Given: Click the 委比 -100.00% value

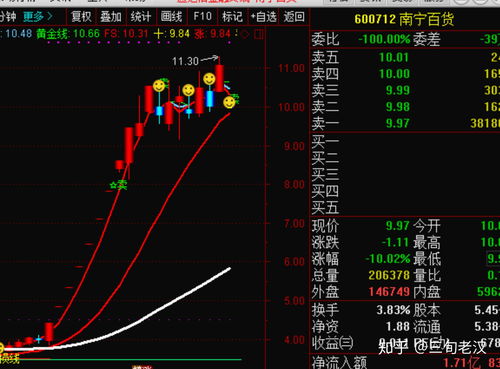Looking at the screenshot, I should 384,39.
